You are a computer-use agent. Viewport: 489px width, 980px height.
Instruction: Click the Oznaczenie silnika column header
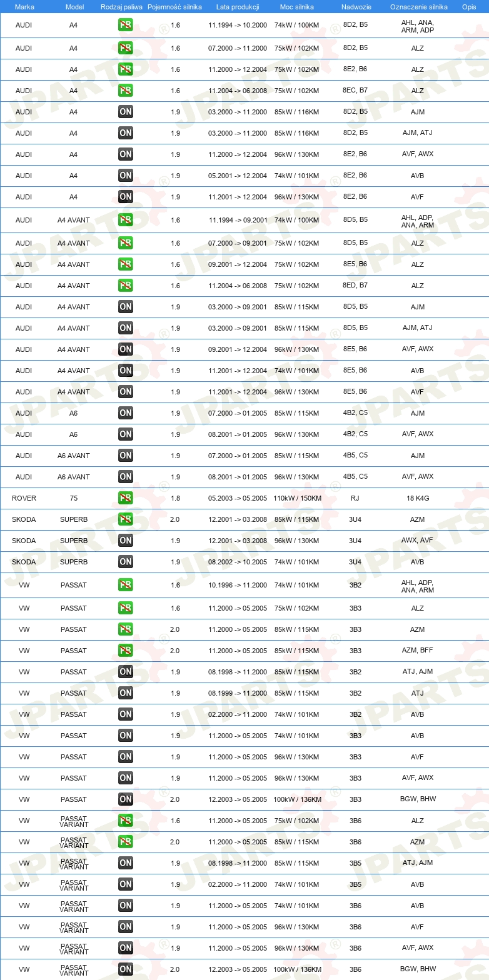pos(418,7)
